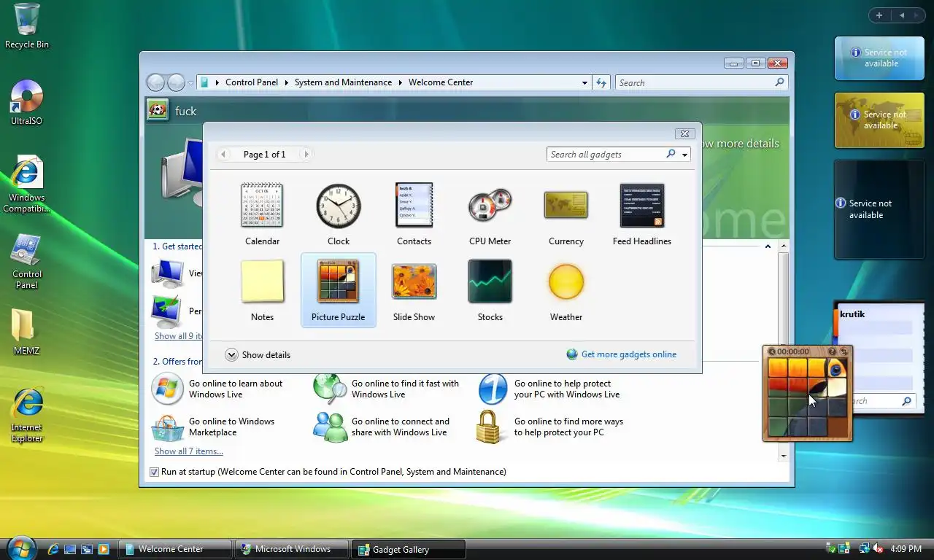Select the Picture Puzzle gadget in gallery

coord(338,290)
